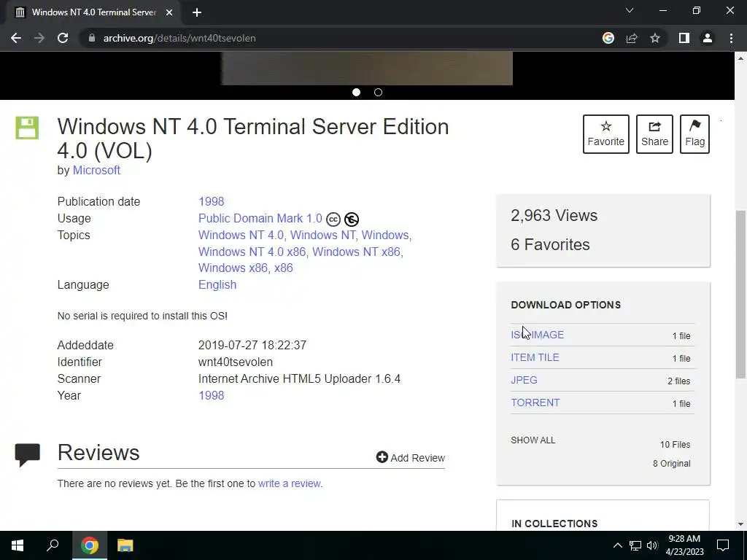Open a new browser tab
Image resolution: width=747 pixels, height=560 pixels.
pyautogui.click(x=197, y=12)
